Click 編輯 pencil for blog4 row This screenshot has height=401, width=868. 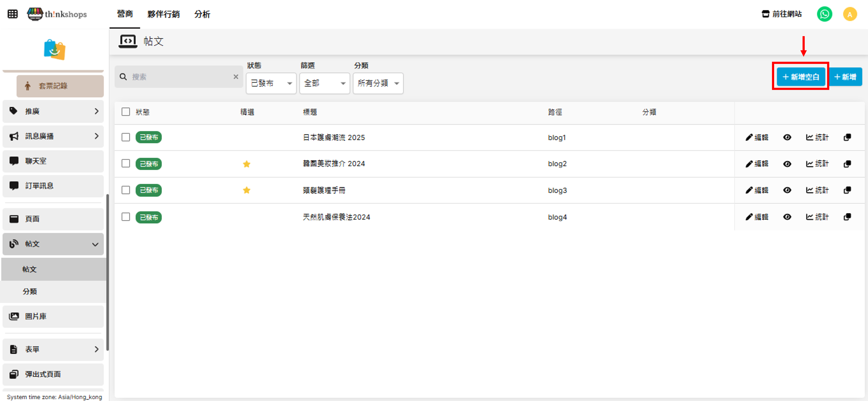(757, 217)
